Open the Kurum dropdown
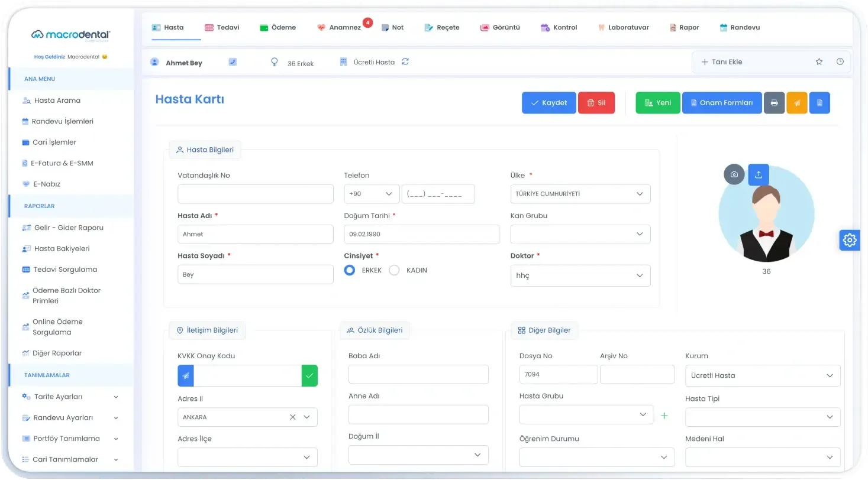The height and width of the screenshot is (480, 868). point(763,375)
